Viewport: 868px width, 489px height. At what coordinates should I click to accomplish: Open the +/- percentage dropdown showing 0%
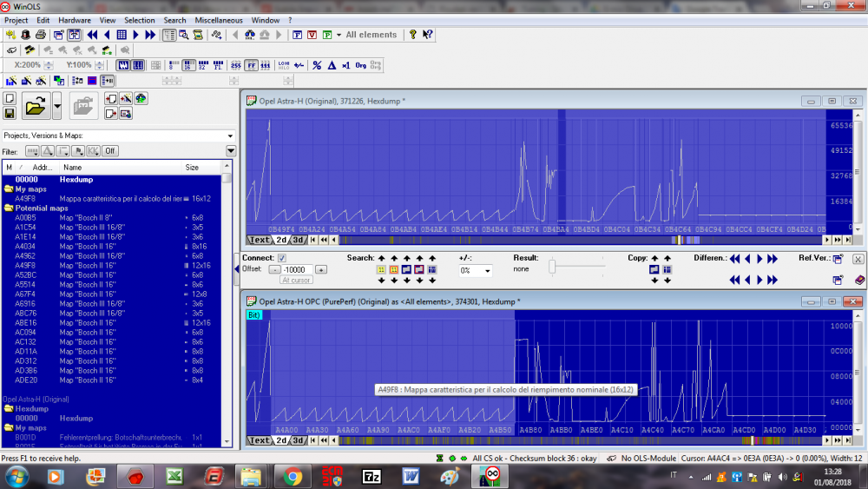487,271
